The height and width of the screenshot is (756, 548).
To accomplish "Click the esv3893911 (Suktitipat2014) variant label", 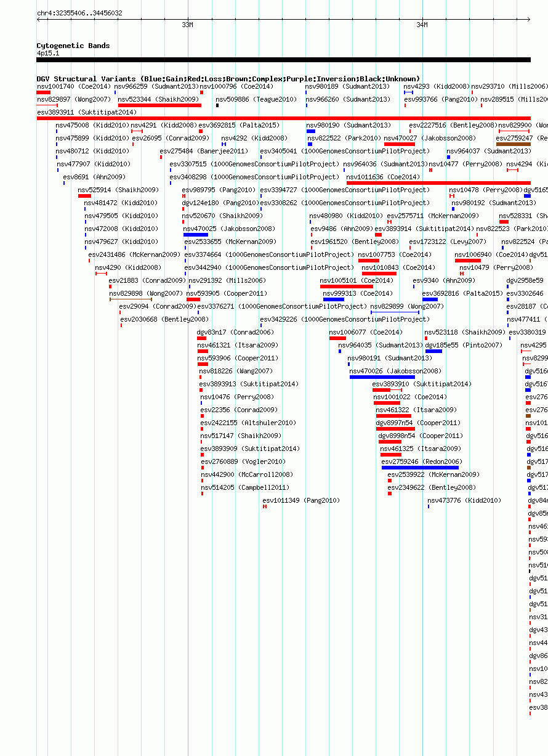I will pos(87,113).
